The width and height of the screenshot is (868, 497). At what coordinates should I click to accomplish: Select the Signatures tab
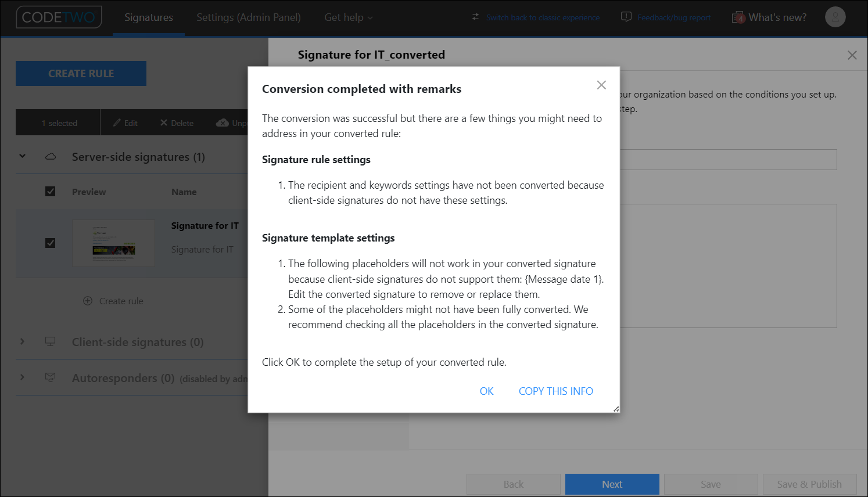[x=148, y=17]
